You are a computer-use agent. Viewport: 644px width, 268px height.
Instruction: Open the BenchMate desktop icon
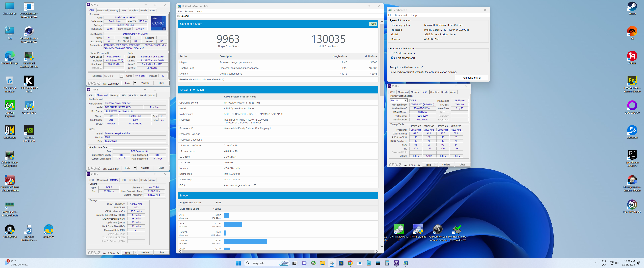click(10, 132)
